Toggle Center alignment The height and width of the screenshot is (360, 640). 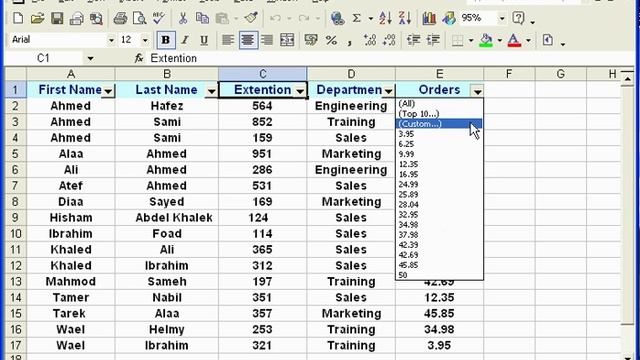(x=247, y=40)
